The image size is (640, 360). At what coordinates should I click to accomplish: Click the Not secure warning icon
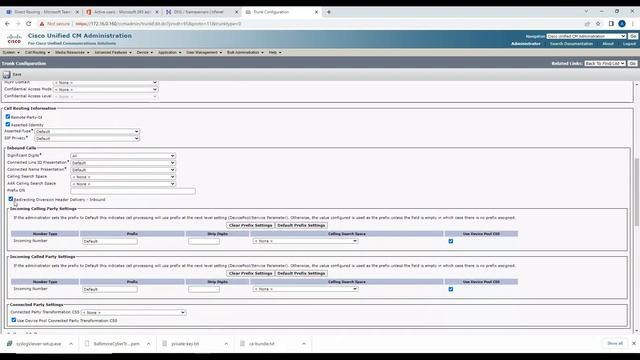[42, 24]
